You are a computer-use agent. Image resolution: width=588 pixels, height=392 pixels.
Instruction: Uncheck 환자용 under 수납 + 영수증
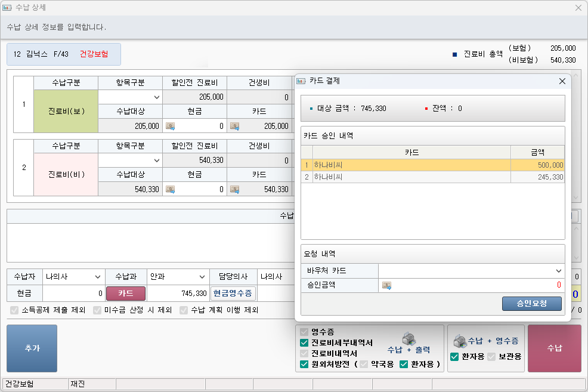pos(454,357)
